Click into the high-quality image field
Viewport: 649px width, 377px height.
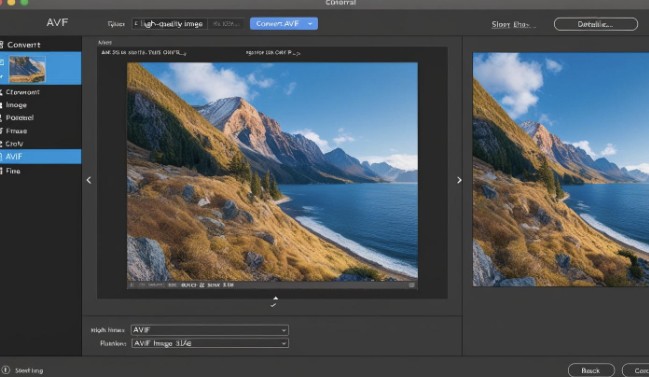(x=169, y=24)
